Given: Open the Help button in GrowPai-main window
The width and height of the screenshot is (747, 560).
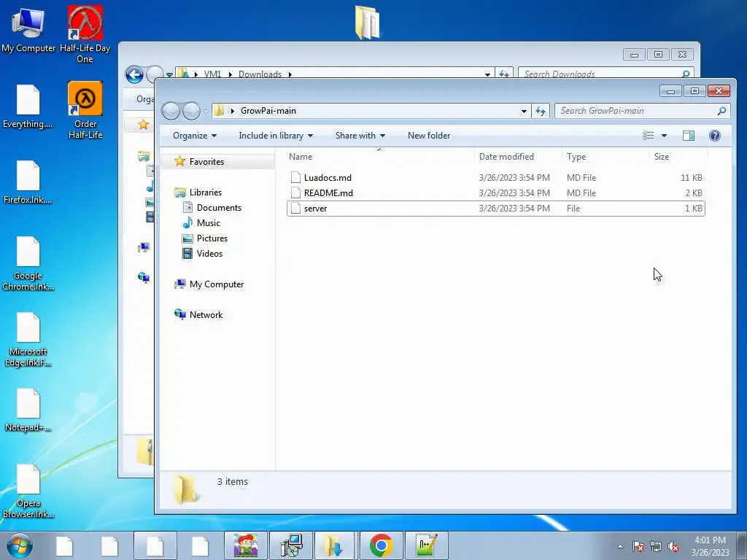Looking at the screenshot, I should point(715,136).
